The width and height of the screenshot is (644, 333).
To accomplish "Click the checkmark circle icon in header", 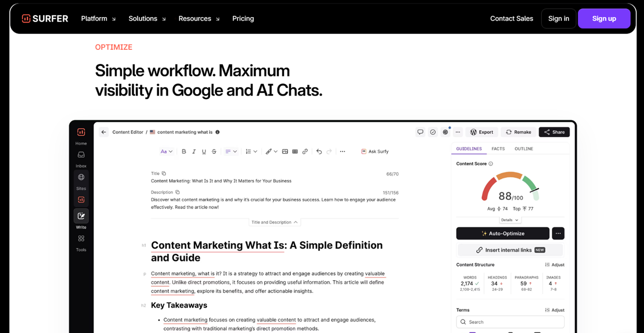I will [433, 132].
